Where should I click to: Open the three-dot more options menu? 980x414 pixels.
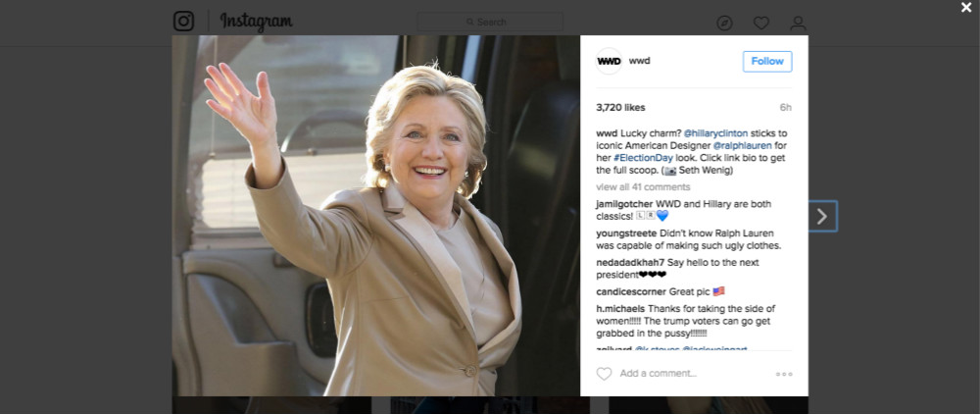tap(784, 374)
